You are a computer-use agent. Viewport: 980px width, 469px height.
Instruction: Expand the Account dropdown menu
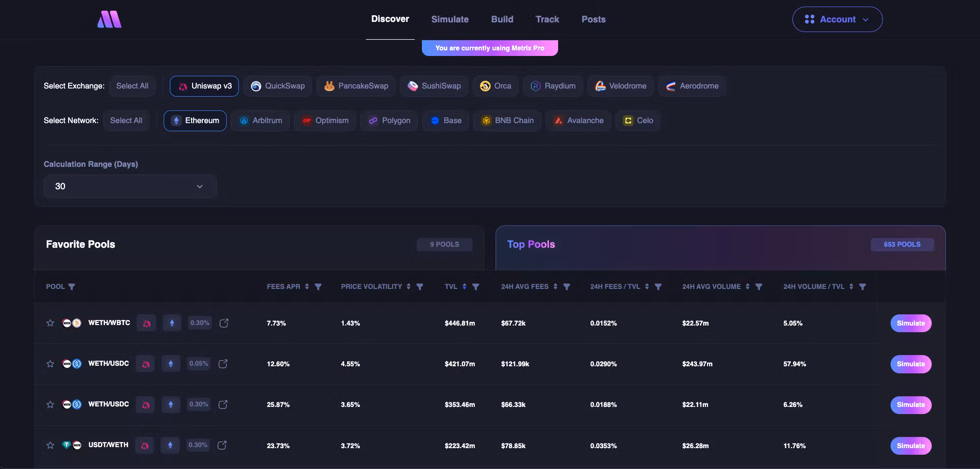point(837,19)
